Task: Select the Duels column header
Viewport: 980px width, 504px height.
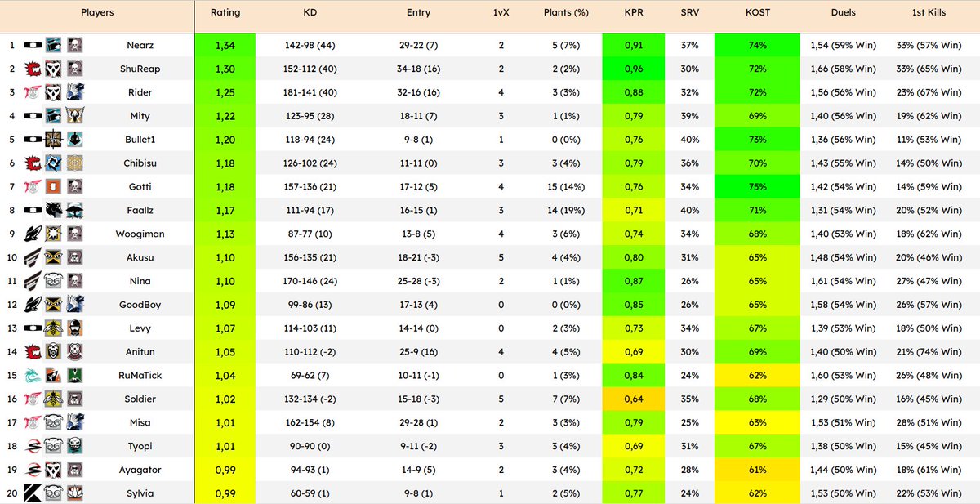Action: [843, 13]
